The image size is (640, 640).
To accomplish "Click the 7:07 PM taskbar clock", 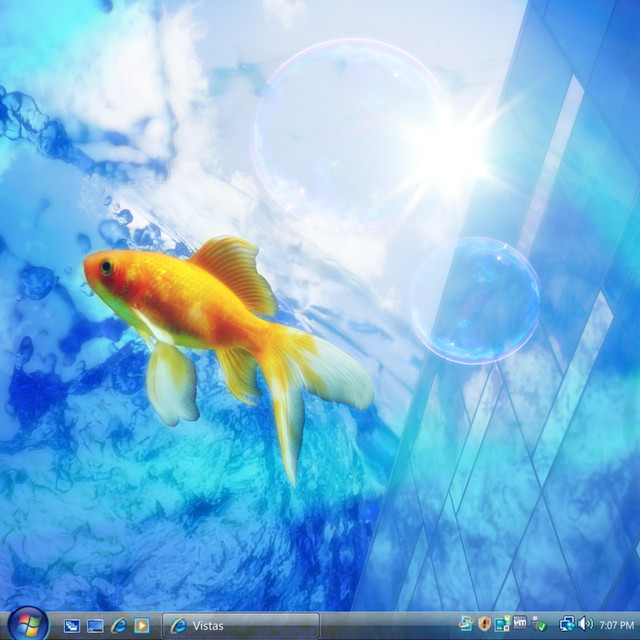I will coord(615,625).
